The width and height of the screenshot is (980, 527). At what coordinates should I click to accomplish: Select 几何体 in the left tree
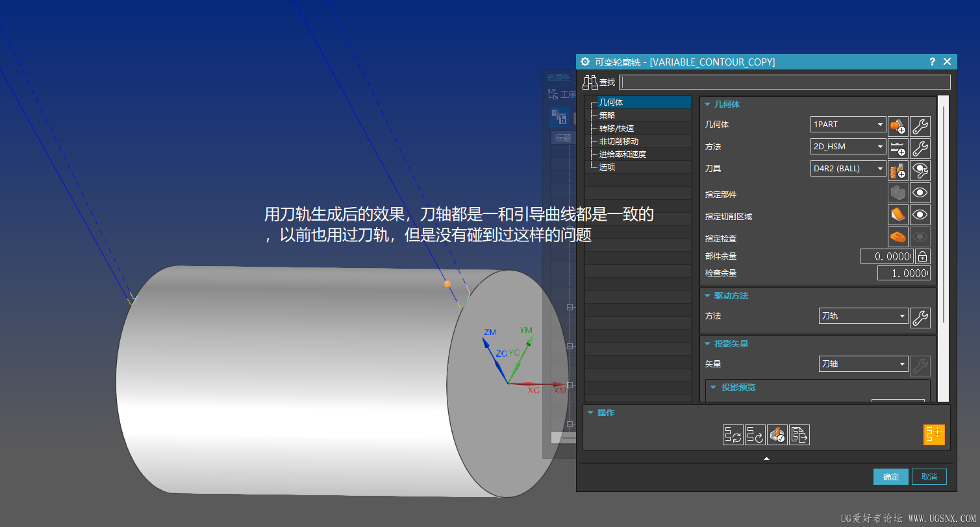(x=611, y=103)
